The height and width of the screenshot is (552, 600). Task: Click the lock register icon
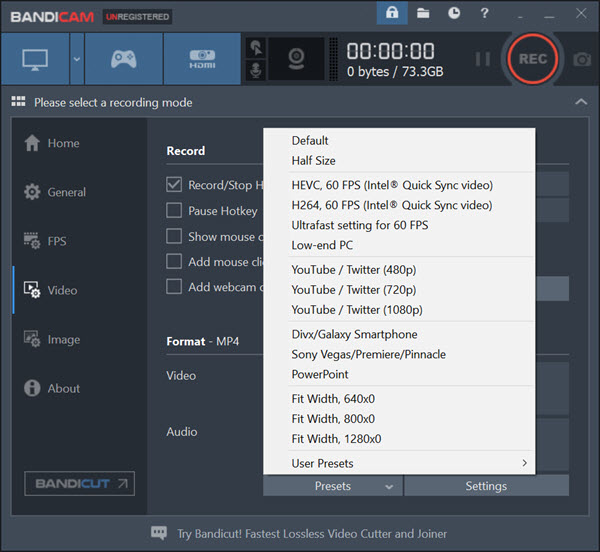click(x=392, y=13)
